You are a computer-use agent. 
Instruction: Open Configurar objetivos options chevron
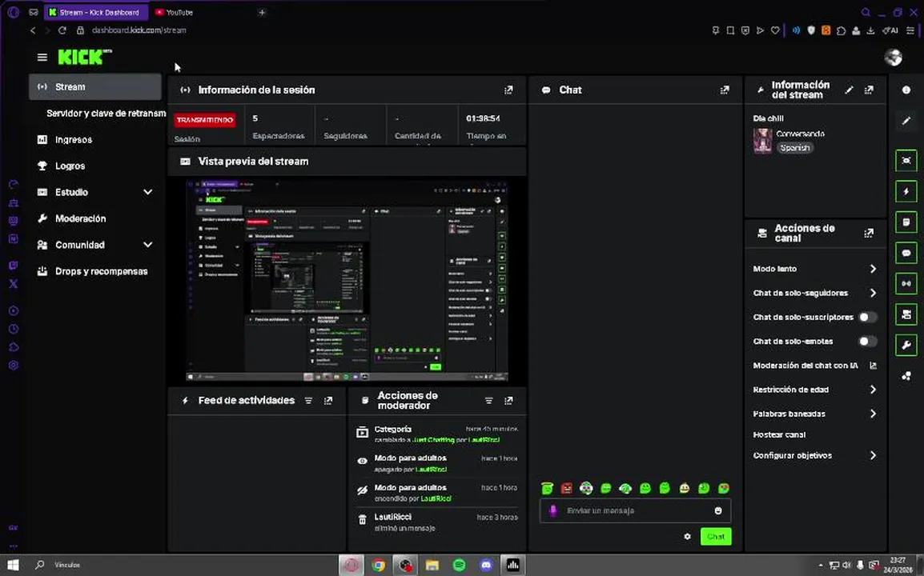coord(873,455)
